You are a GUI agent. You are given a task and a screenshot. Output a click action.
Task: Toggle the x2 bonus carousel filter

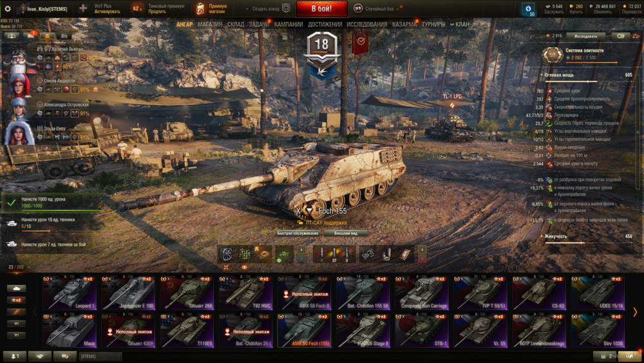[x=17, y=300]
